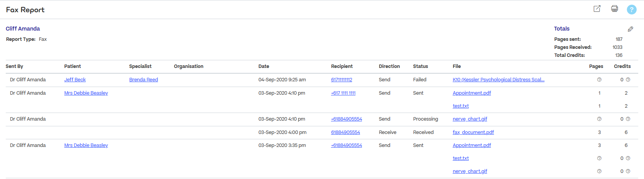Open Appointment.pdf from the 3:35 pm fax

(471, 145)
